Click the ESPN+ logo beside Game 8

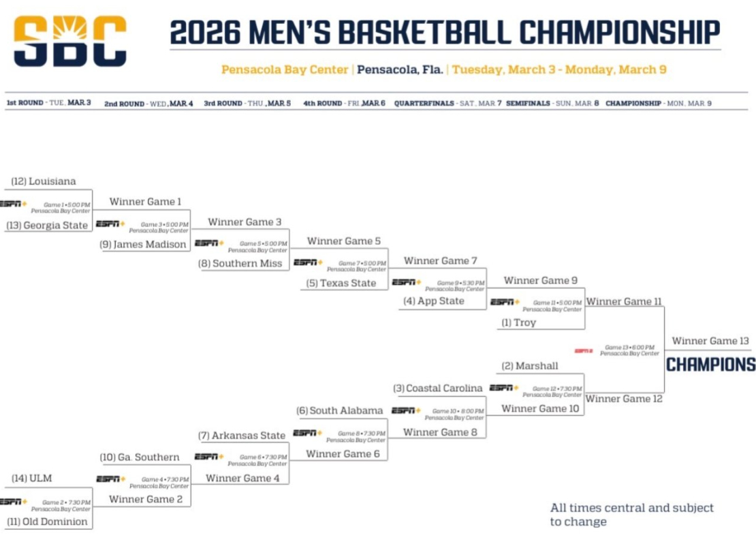click(x=307, y=433)
